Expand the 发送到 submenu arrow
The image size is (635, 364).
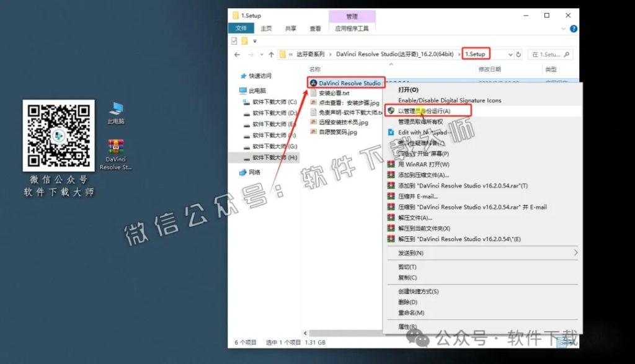[574, 253]
